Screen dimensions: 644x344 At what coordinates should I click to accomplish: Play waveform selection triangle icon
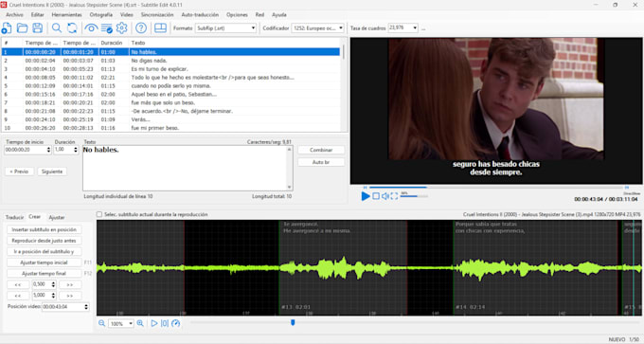tap(154, 323)
